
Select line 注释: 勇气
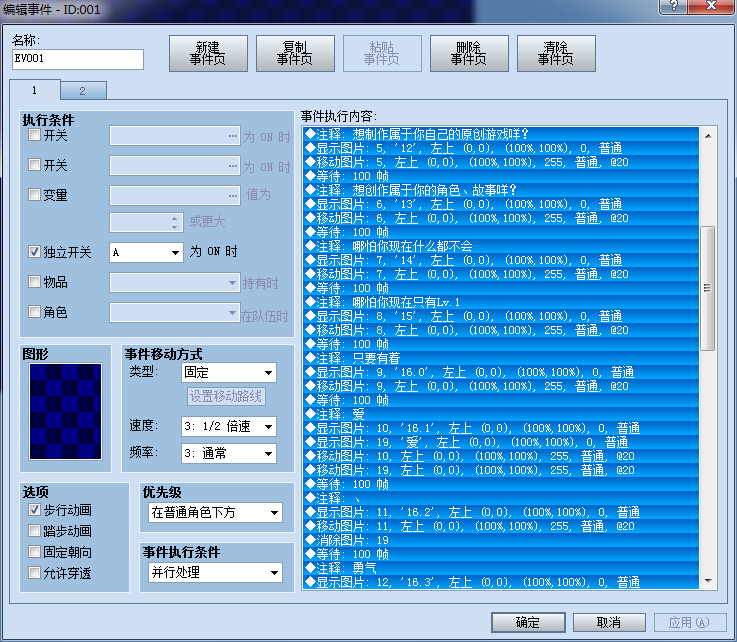(501, 568)
